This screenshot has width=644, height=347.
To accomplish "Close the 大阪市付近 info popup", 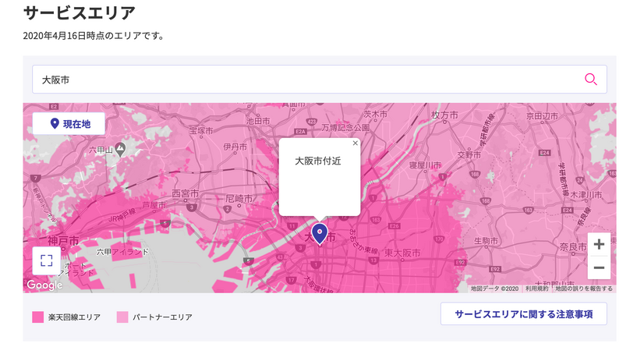I will tap(356, 143).
